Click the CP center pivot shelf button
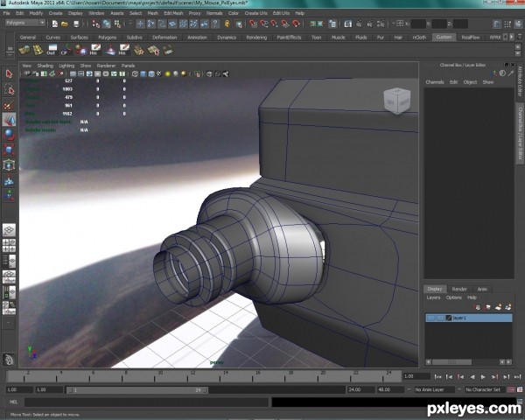The image size is (525, 420). [66, 50]
